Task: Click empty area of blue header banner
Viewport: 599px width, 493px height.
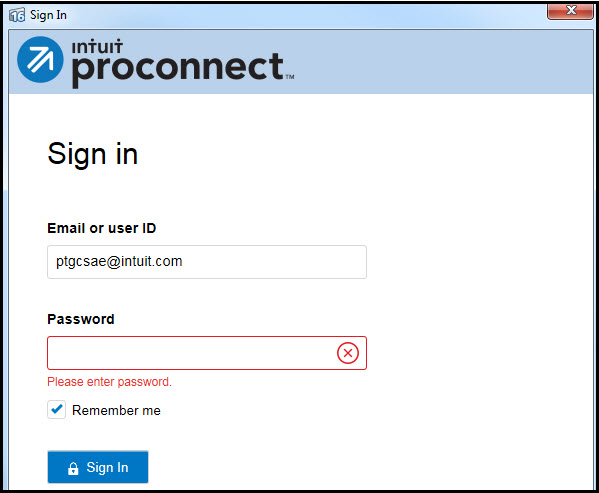Action: (x=439, y=62)
